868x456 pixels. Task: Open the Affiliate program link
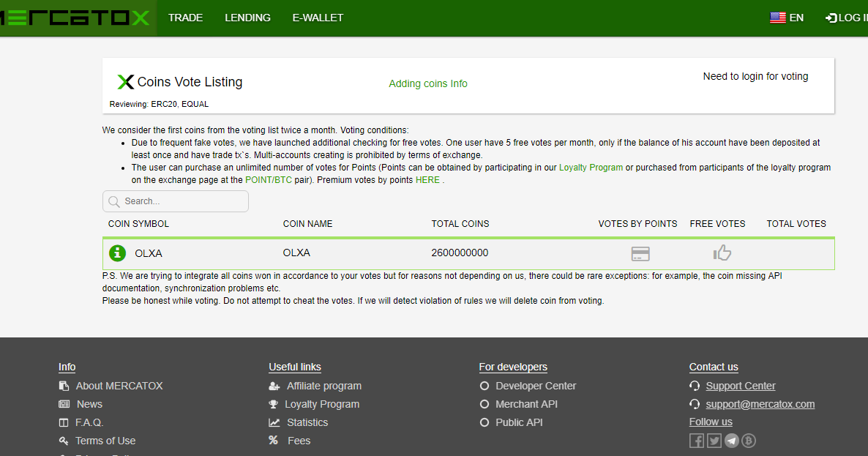click(323, 386)
